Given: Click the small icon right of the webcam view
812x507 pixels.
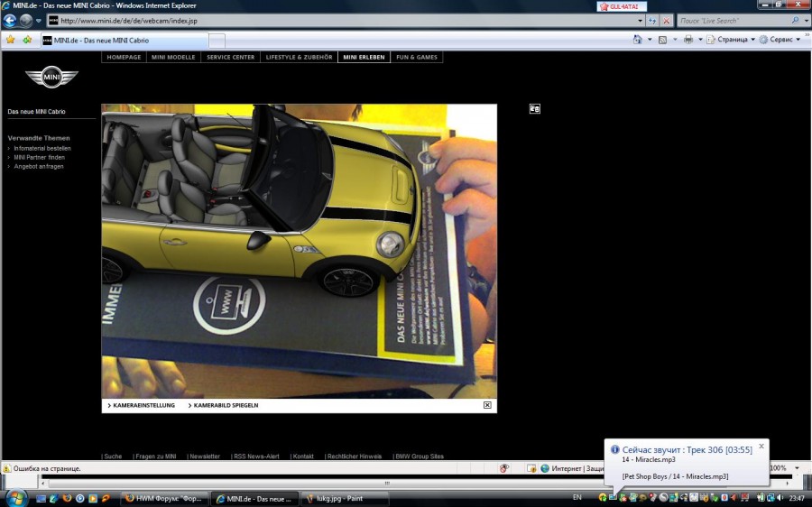Looking at the screenshot, I should pyautogui.click(x=535, y=109).
